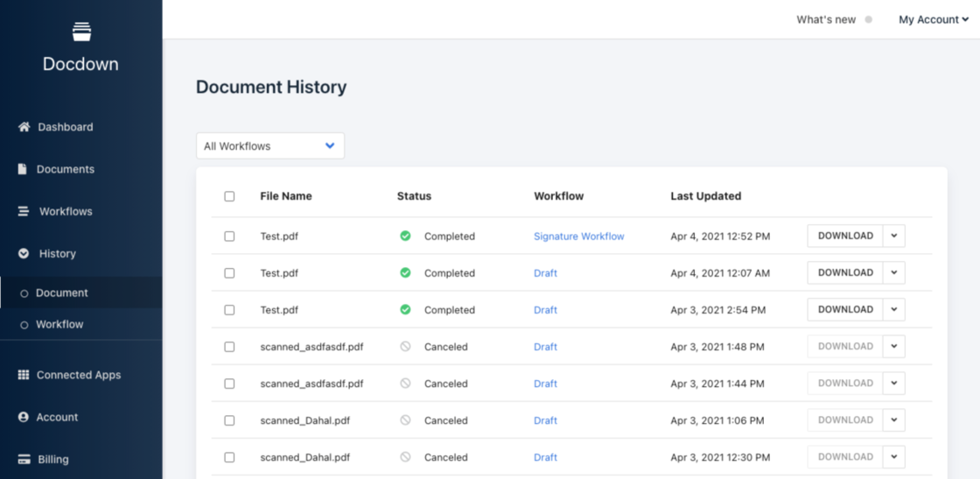Open the All Workflows filter dropdown
The image size is (980, 479).
(269, 146)
